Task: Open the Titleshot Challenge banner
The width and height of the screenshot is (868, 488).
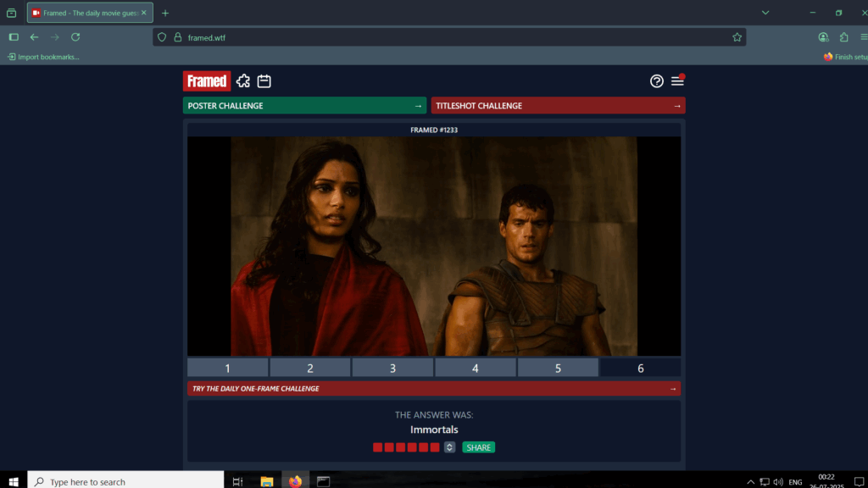Action: click(x=558, y=106)
